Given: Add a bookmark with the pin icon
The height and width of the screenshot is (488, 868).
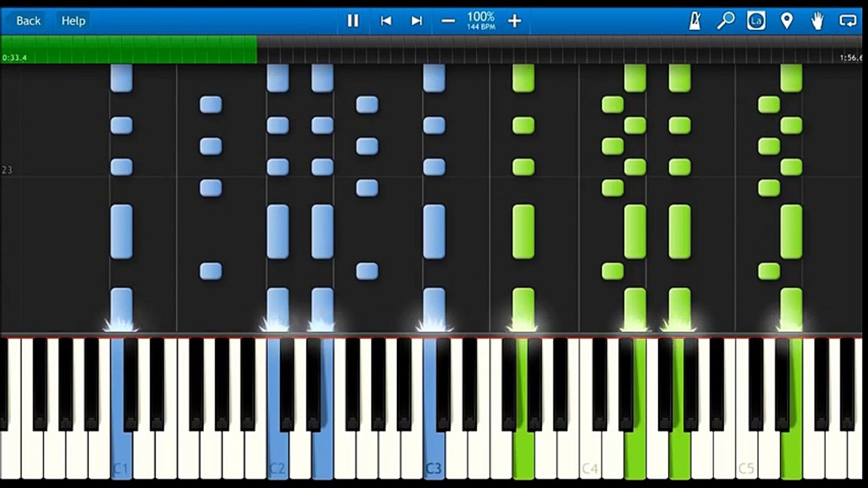Looking at the screenshot, I should [x=787, y=21].
